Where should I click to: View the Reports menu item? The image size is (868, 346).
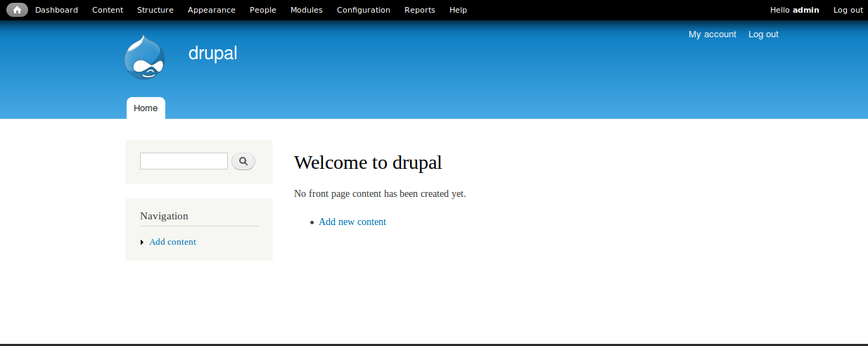pyautogui.click(x=420, y=10)
